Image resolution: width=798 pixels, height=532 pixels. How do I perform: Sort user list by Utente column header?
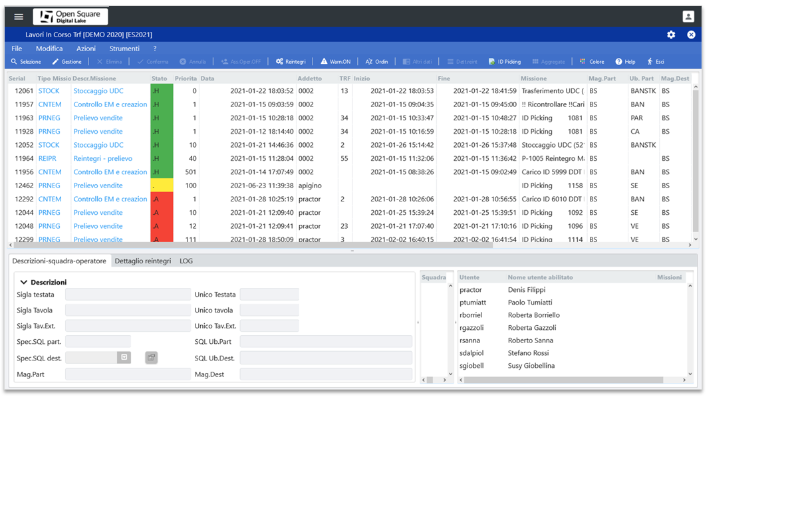[469, 277]
